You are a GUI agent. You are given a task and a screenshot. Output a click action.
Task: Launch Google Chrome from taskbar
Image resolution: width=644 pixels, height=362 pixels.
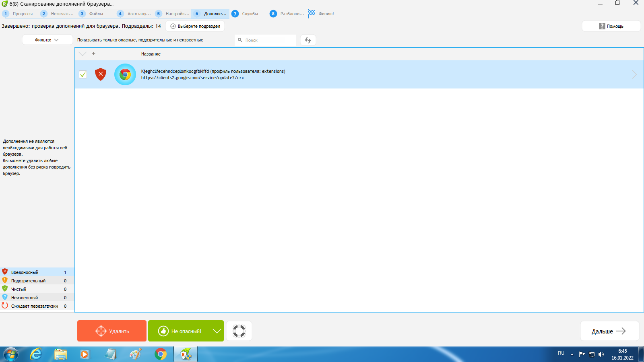[161, 354]
